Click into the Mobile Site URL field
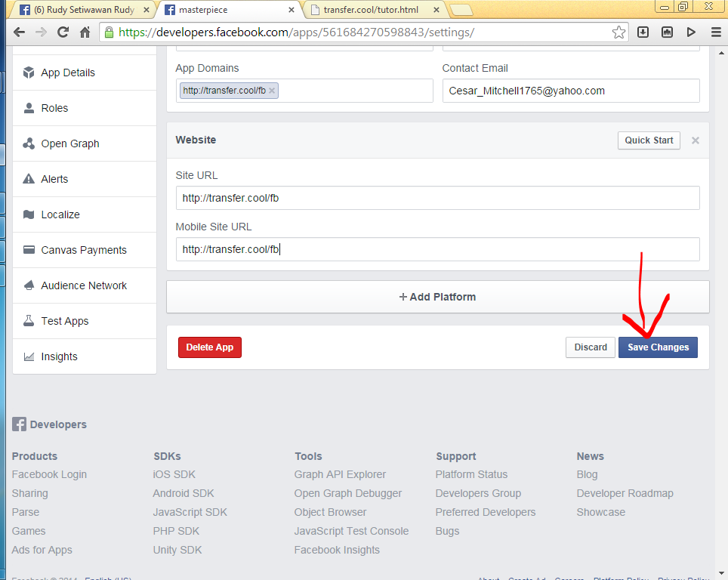The width and height of the screenshot is (728, 580). tap(438, 249)
